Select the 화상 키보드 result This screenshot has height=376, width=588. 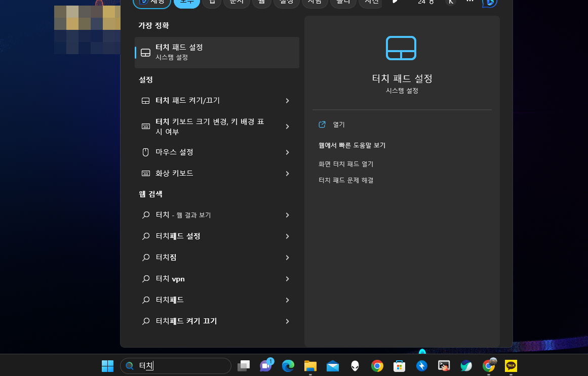tap(217, 173)
